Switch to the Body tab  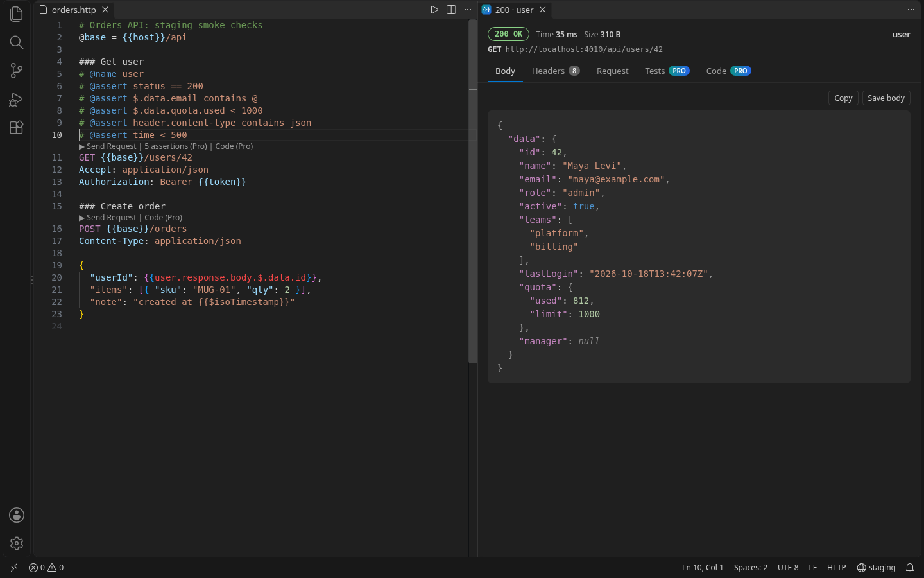coord(505,71)
